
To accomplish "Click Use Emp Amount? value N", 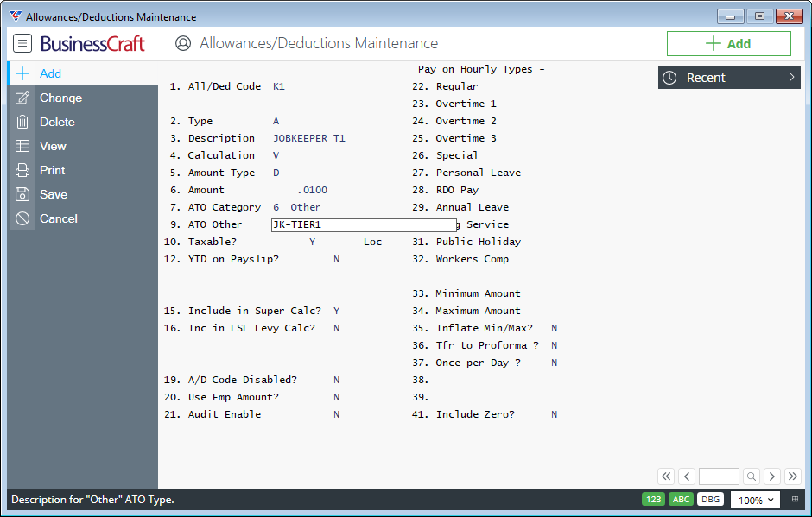I will [x=337, y=397].
